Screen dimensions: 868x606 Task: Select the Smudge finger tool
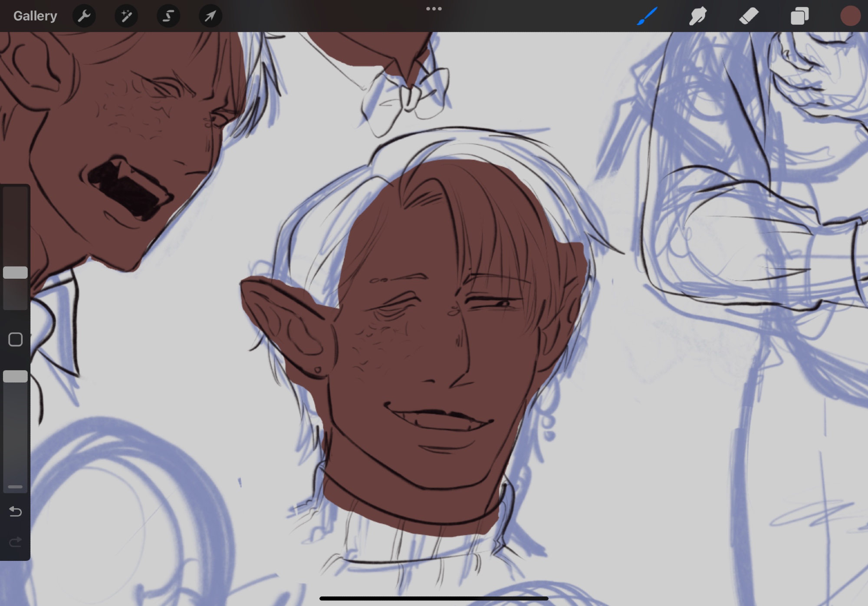(x=698, y=16)
